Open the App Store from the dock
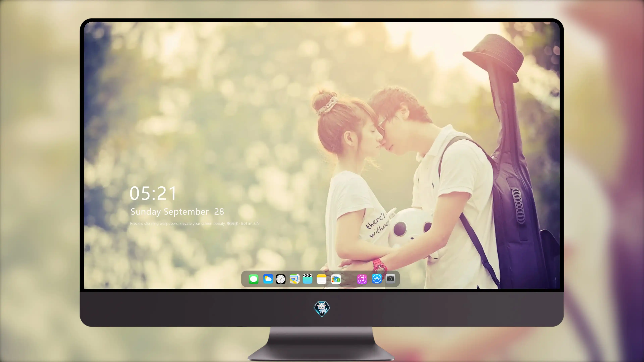 tap(377, 279)
